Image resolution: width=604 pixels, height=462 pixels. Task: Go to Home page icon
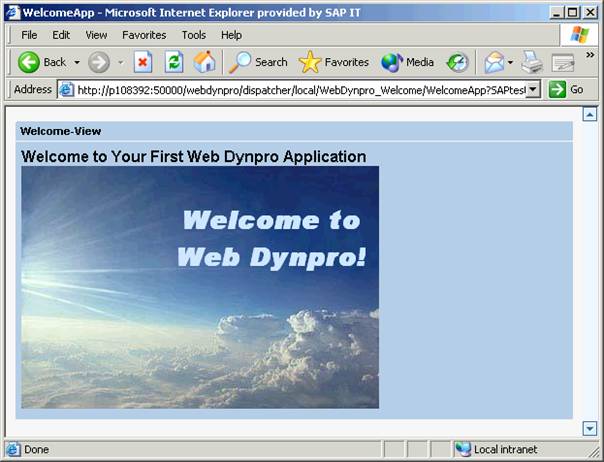[x=204, y=62]
